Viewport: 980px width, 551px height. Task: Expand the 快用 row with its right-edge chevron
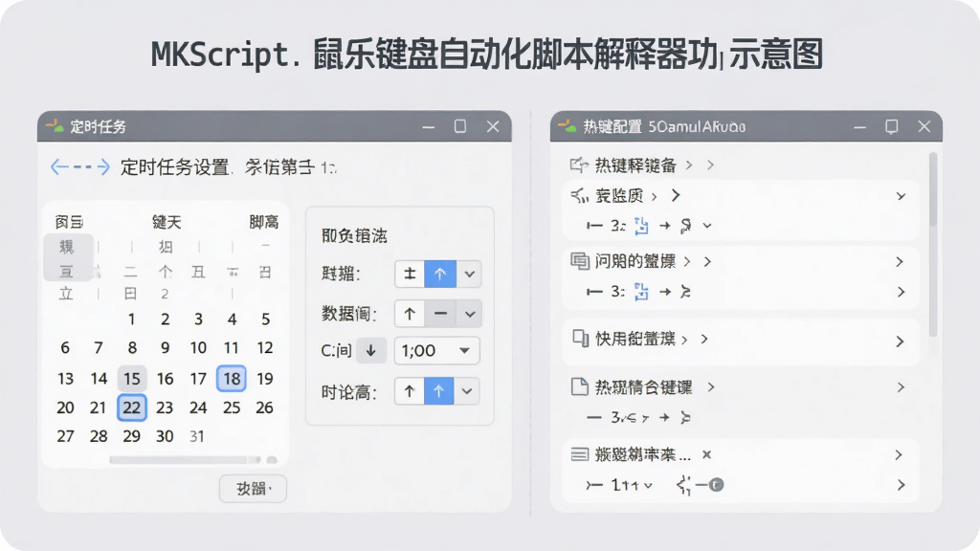click(x=900, y=342)
